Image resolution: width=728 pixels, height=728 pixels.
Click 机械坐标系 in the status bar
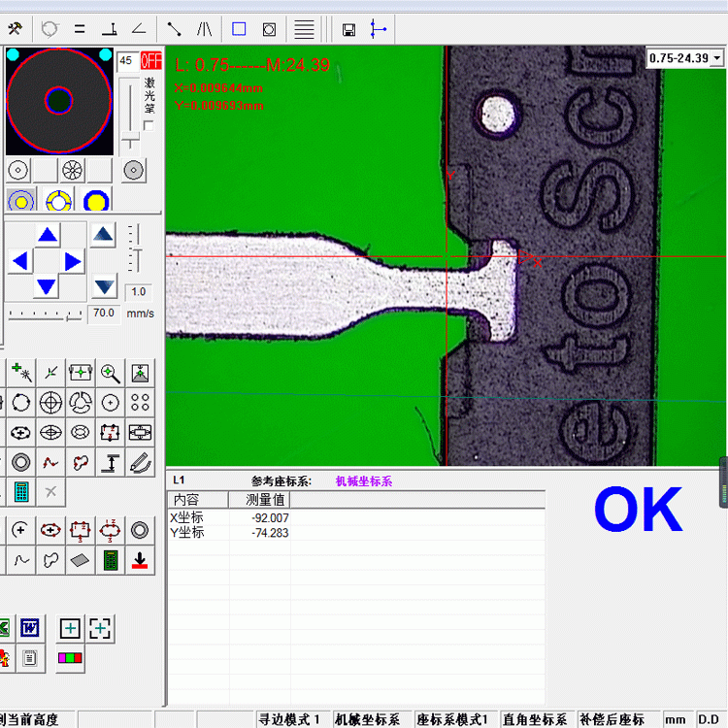click(367, 719)
